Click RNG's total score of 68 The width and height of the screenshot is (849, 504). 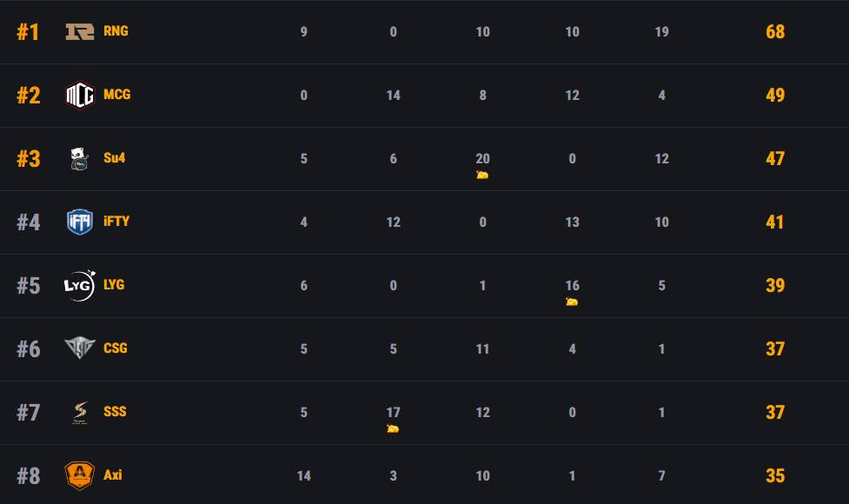click(x=775, y=32)
